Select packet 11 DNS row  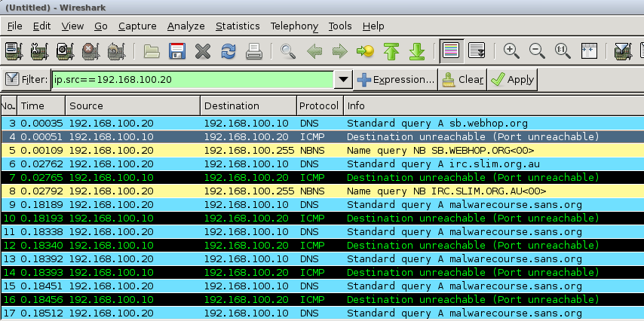(323, 231)
